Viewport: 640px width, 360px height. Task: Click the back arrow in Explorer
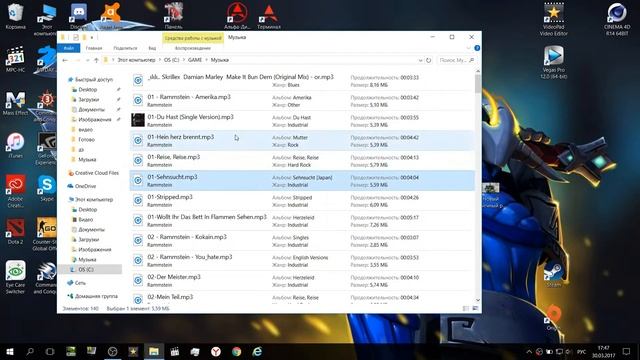coord(65,60)
